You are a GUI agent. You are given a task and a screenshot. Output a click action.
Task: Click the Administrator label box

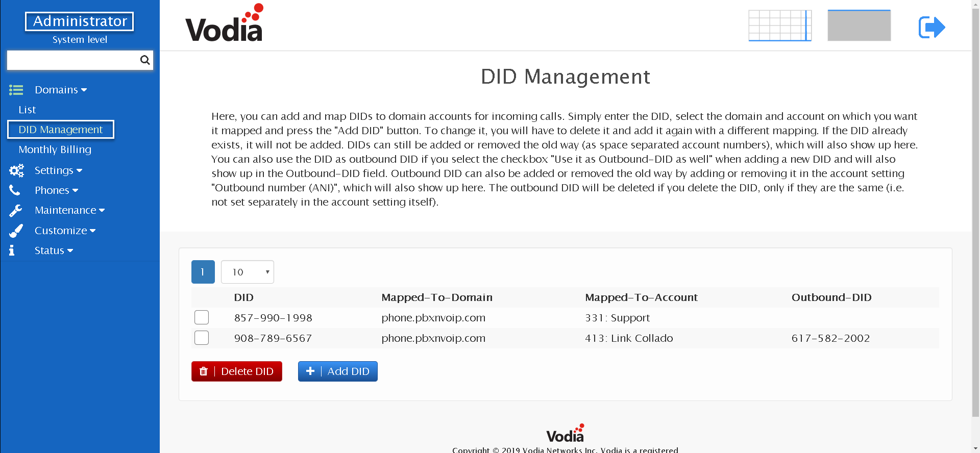tap(80, 21)
